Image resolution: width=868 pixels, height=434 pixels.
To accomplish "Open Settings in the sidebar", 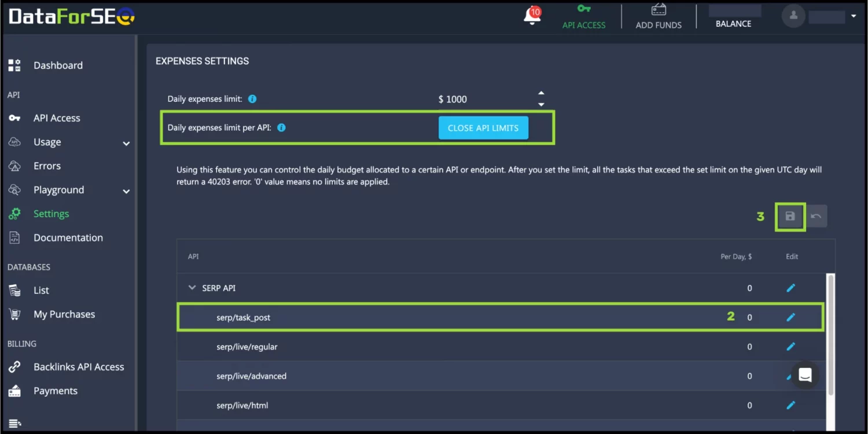I will click(51, 214).
